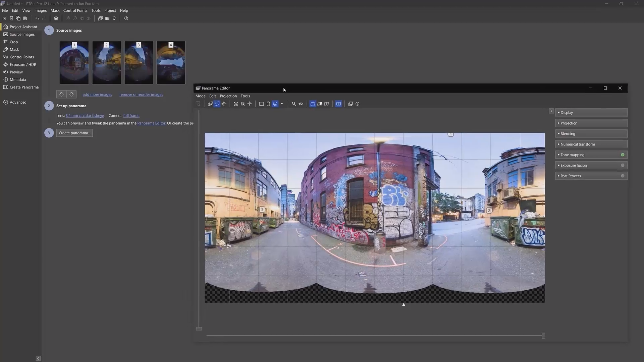This screenshot has height=362, width=644.
Task: Click the undo arrow in main toolbar
Action: coord(37,18)
